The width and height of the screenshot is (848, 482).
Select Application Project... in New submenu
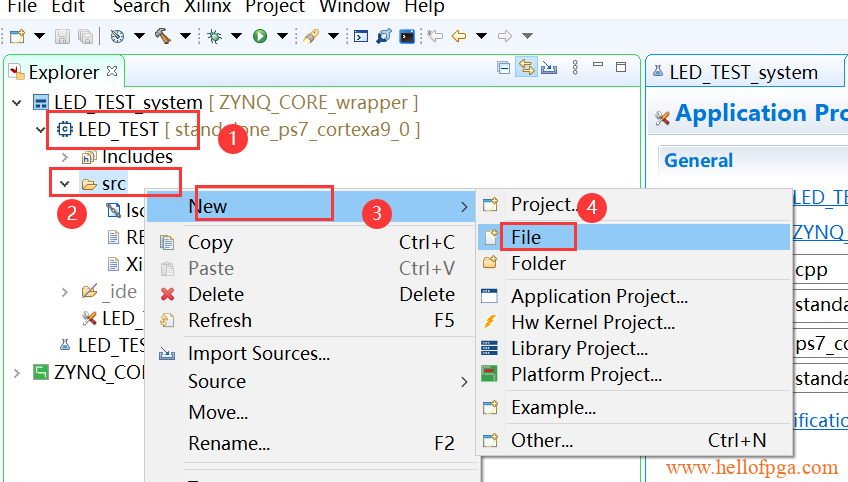click(x=634, y=296)
